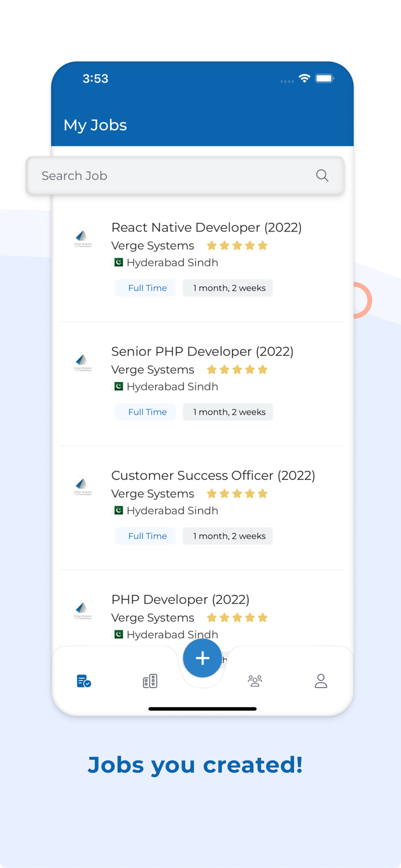Open the Customer Success Officer (2022) listing
The image size is (401, 868).
(x=213, y=475)
